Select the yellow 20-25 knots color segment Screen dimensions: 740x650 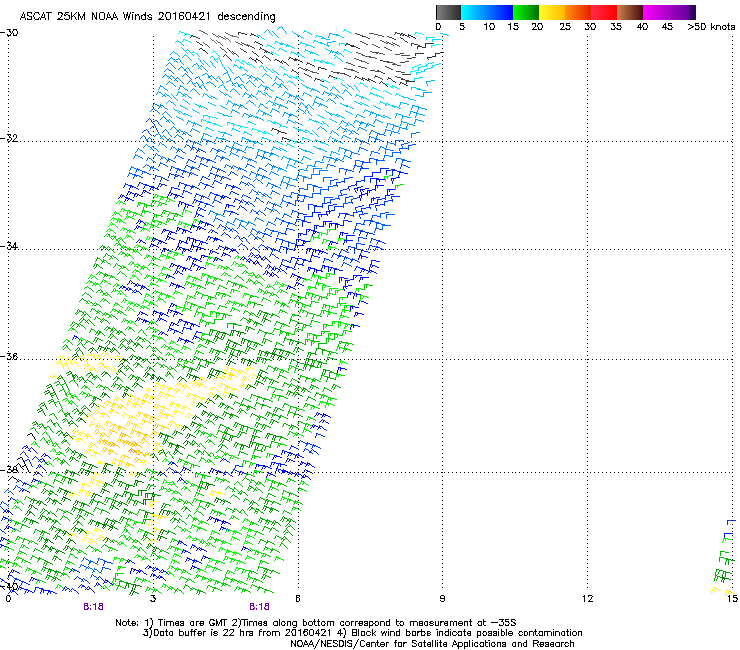(552, 12)
